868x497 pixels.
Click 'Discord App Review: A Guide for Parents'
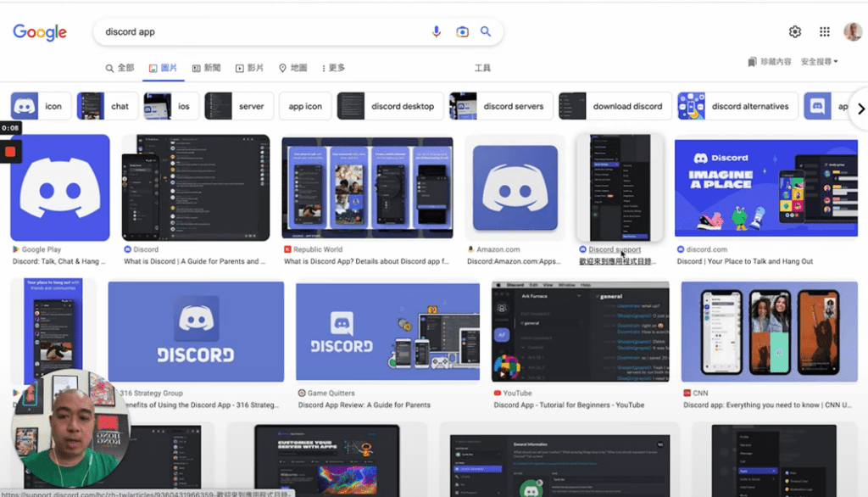(364, 405)
